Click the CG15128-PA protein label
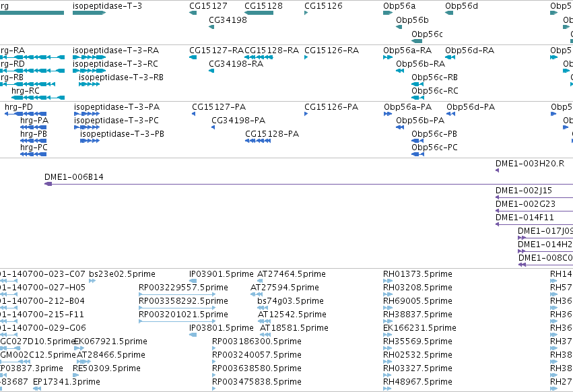 point(272,134)
